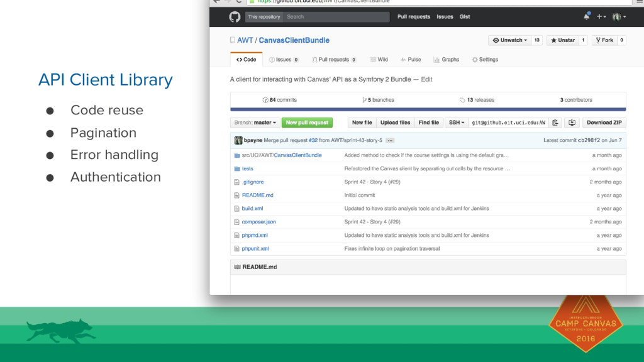The height and width of the screenshot is (362, 644).
Task: Open the tests folder
Action: (247, 168)
